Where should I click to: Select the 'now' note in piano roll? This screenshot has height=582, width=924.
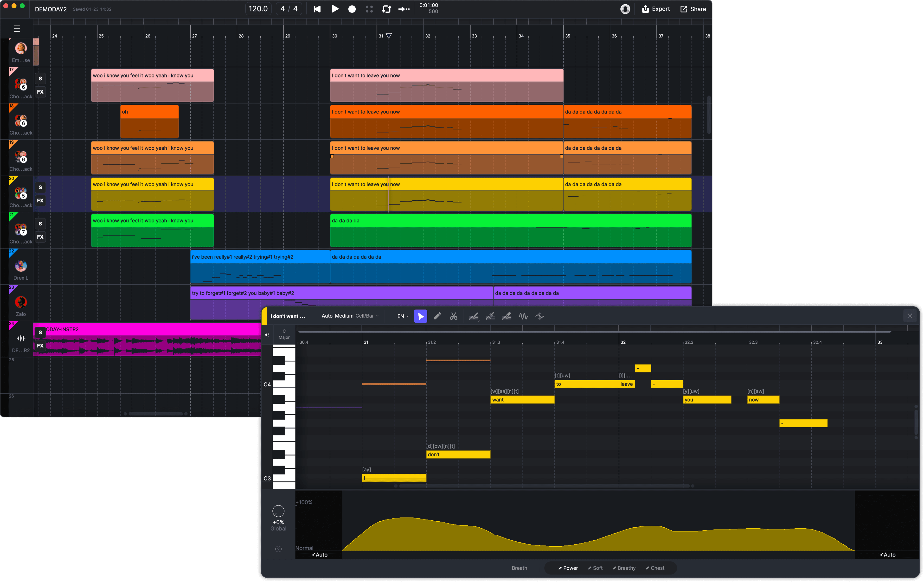click(763, 399)
